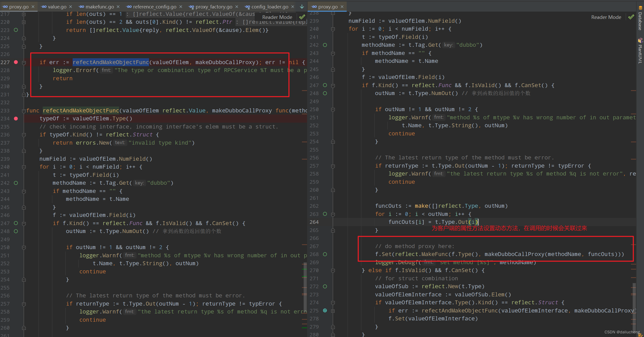Click gutter marker on right line 272
Screen dimensions: 644x337
tap(325, 286)
